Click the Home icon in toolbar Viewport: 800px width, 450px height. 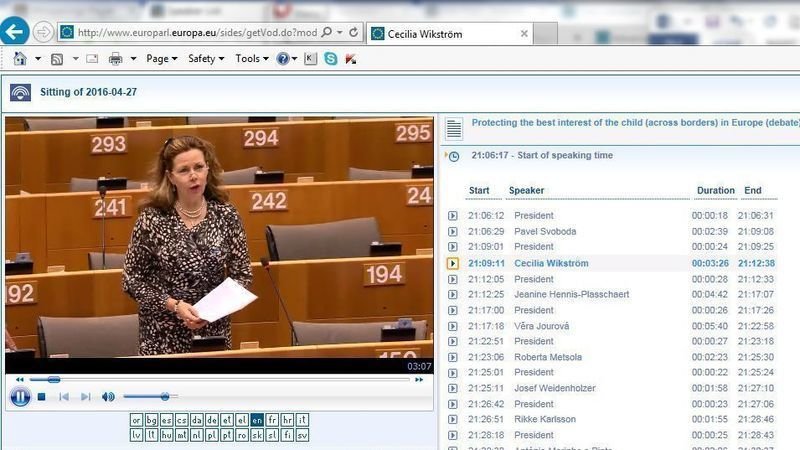pyautogui.click(x=19, y=59)
